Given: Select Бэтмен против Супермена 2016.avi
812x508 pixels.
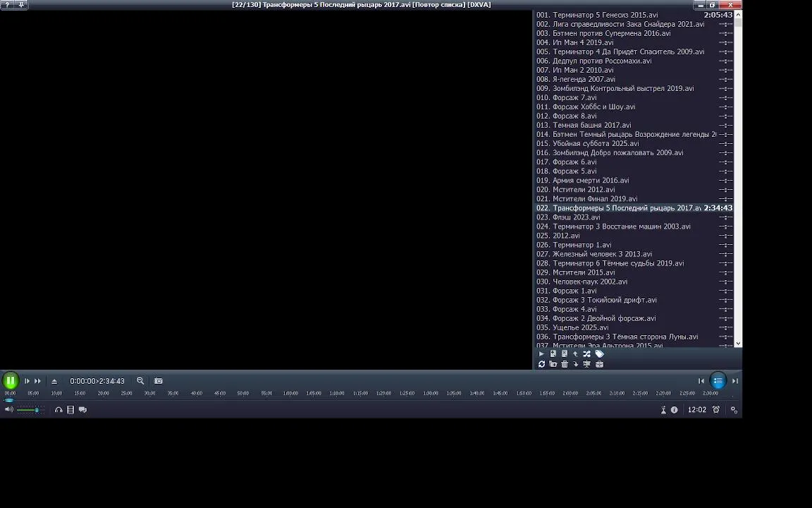Looking at the screenshot, I should pos(634,33).
